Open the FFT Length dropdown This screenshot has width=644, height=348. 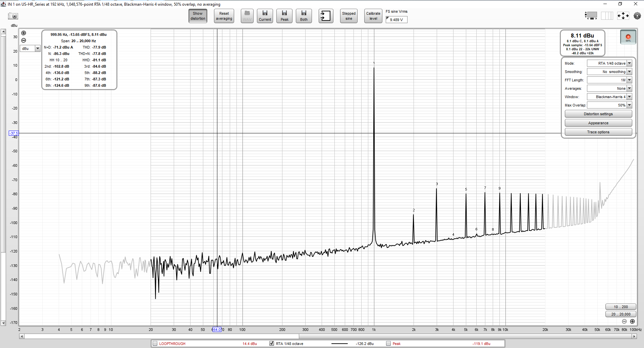point(609,80)
